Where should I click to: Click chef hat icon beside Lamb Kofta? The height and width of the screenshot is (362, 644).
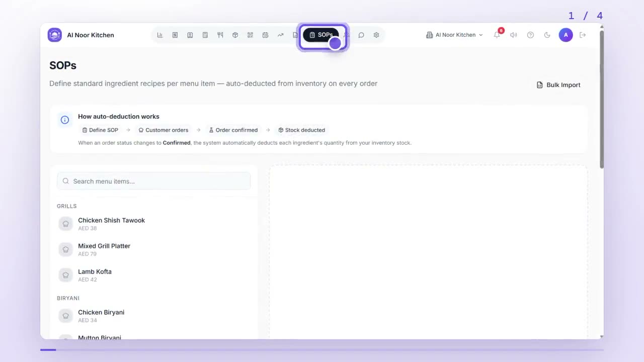[x=66, y=275]
